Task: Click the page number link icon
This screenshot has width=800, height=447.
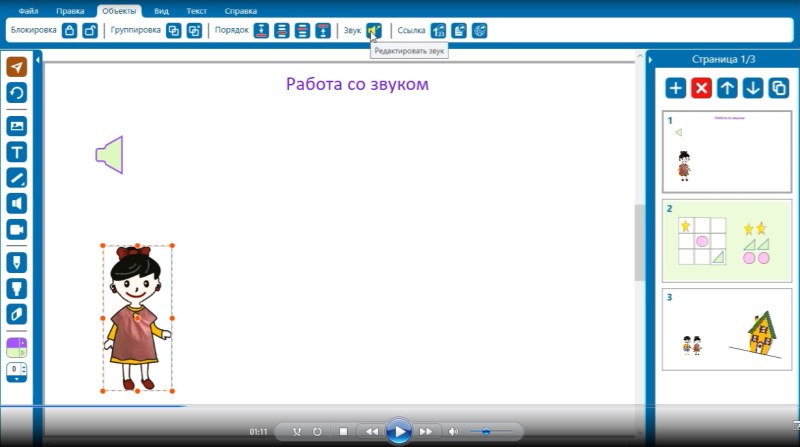Action: pyautogui.click(x=438, y=31)
